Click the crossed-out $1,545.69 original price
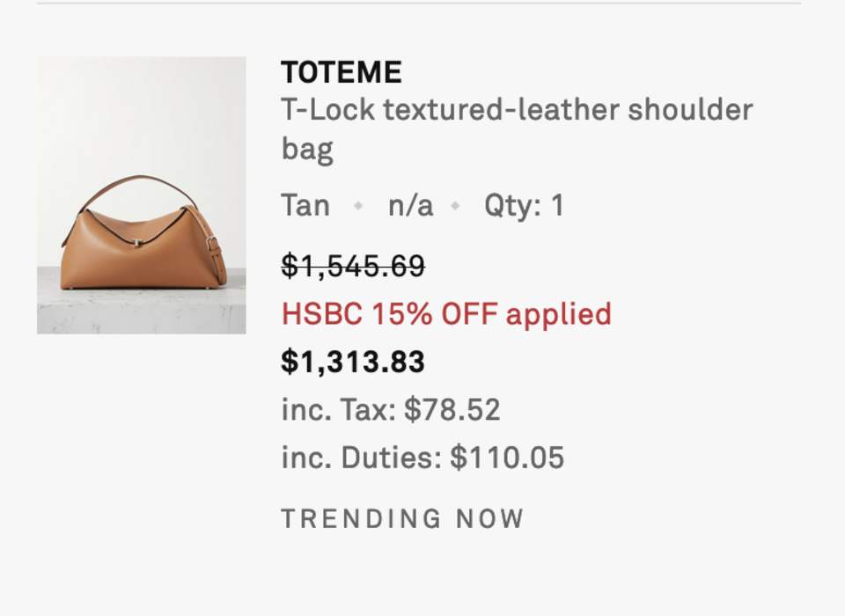Viewport: 845px width, 616px height. coord(354,266)
